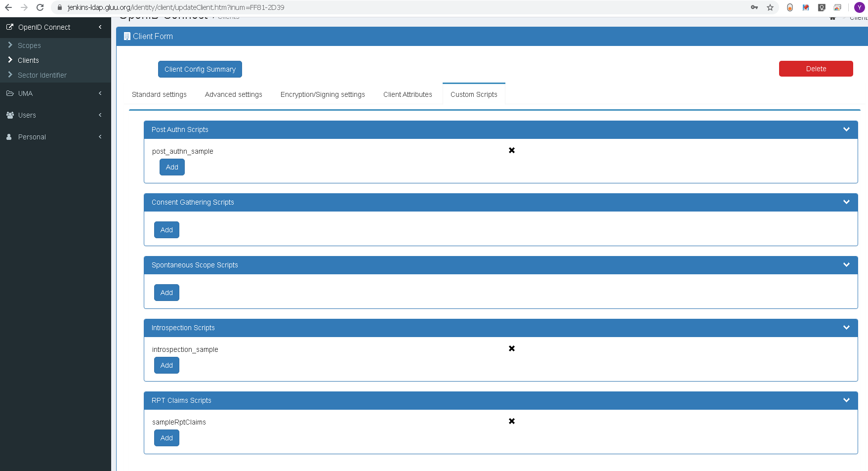Image resolution: width=868 pixels, height=471 pixels.
Task: Collapse the Consent Gathering Scripts panel
Action: [x=846, y=202]
